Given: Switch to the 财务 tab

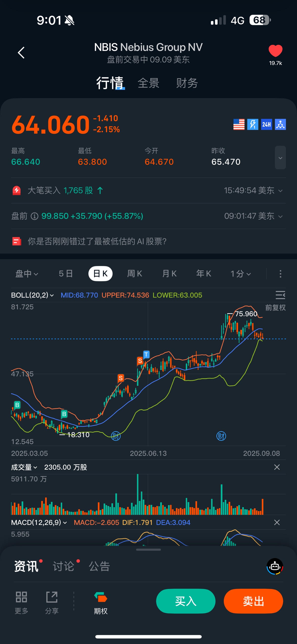Looking at the screenshot, I should coord(187,83).
